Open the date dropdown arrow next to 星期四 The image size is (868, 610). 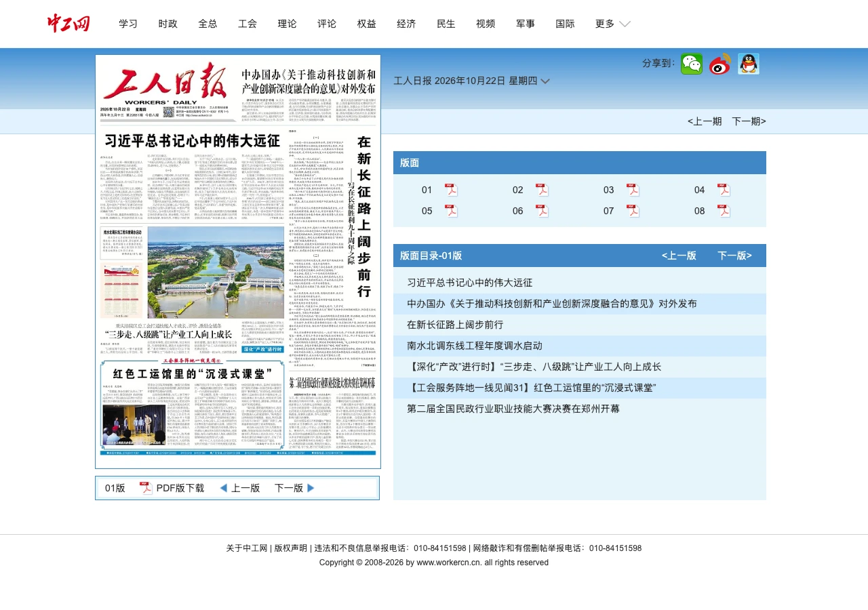(545, 81)
